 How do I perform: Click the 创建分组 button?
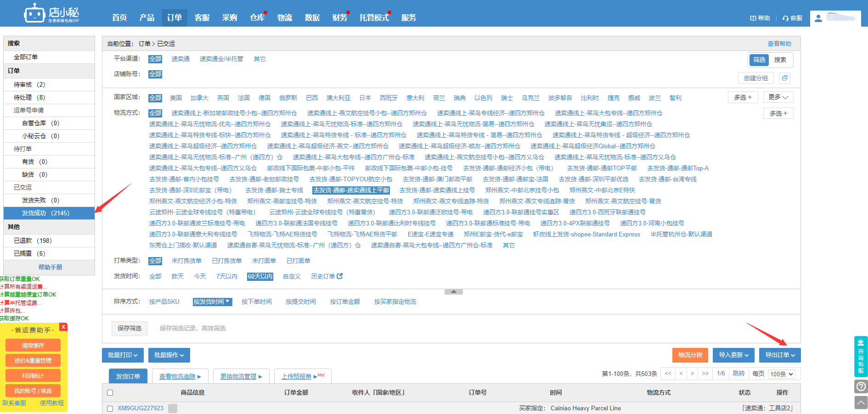click(756, 78)
